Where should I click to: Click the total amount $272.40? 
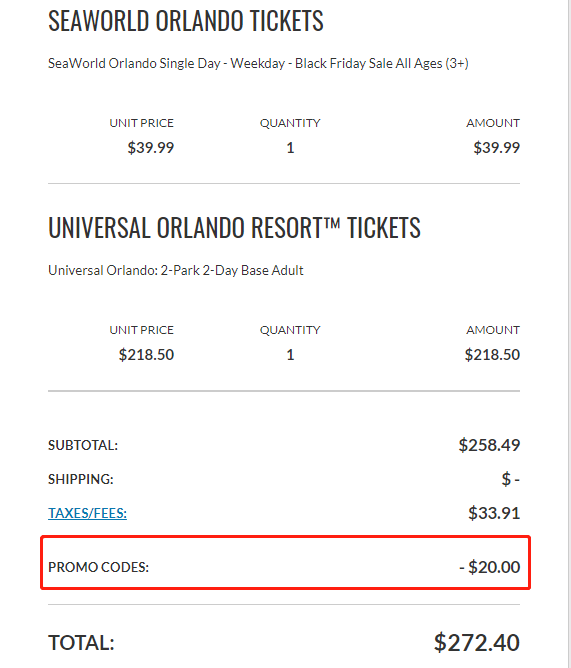pos(477,642)
